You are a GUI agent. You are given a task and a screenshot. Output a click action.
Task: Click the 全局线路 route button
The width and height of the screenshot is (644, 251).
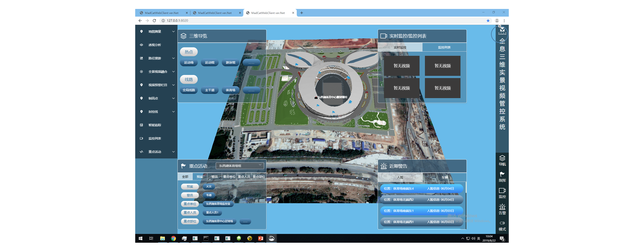pyautogui.click(x=189, y=90)
